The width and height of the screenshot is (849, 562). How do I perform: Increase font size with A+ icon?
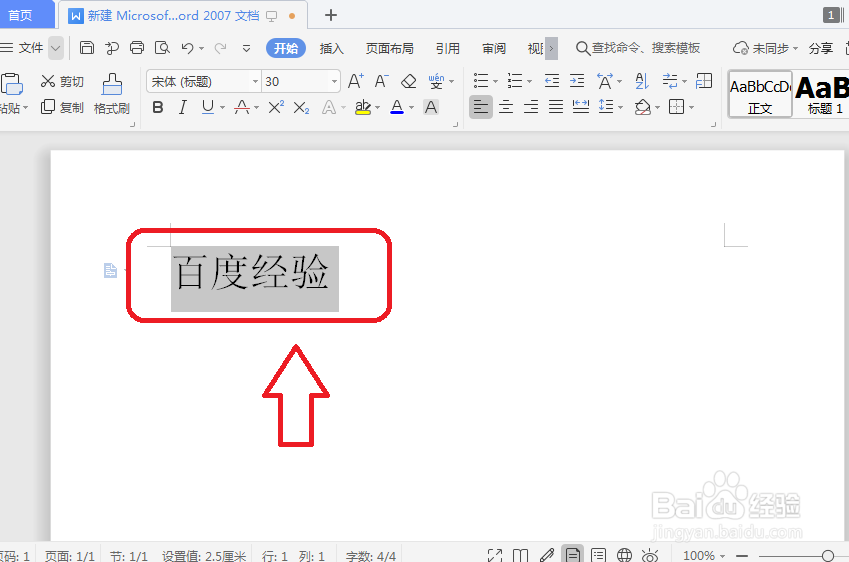click(x=356, y=81)
